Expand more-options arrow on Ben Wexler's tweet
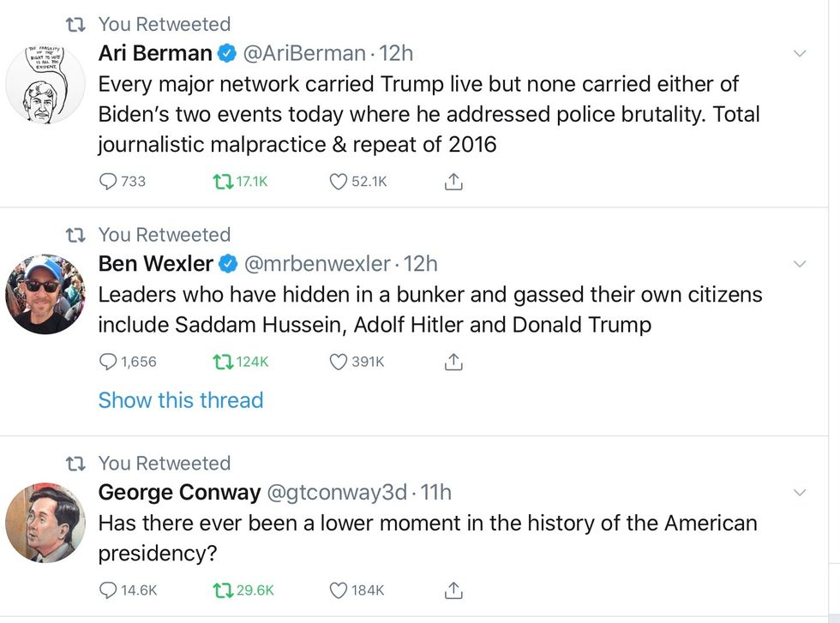This screenshot has height=623, width=840. tap(800, 264)
